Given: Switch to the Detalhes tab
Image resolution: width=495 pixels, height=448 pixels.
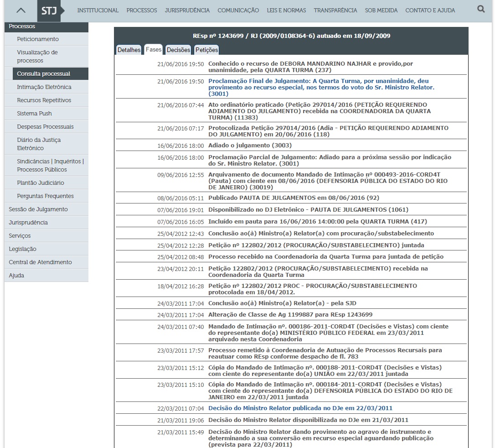Looking at the screenshot, I should [129, 50].
